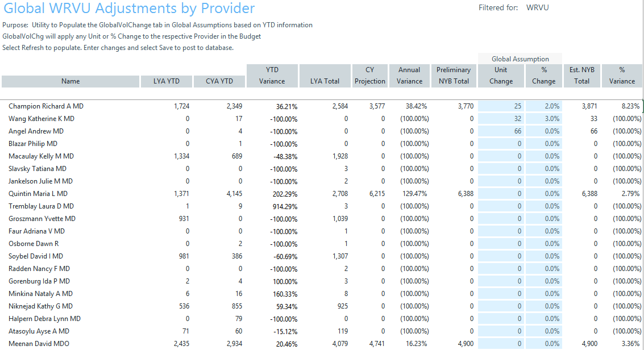Select Unit Change cell for Wang Katherine

pyautogui.click(x=501, y=119)
